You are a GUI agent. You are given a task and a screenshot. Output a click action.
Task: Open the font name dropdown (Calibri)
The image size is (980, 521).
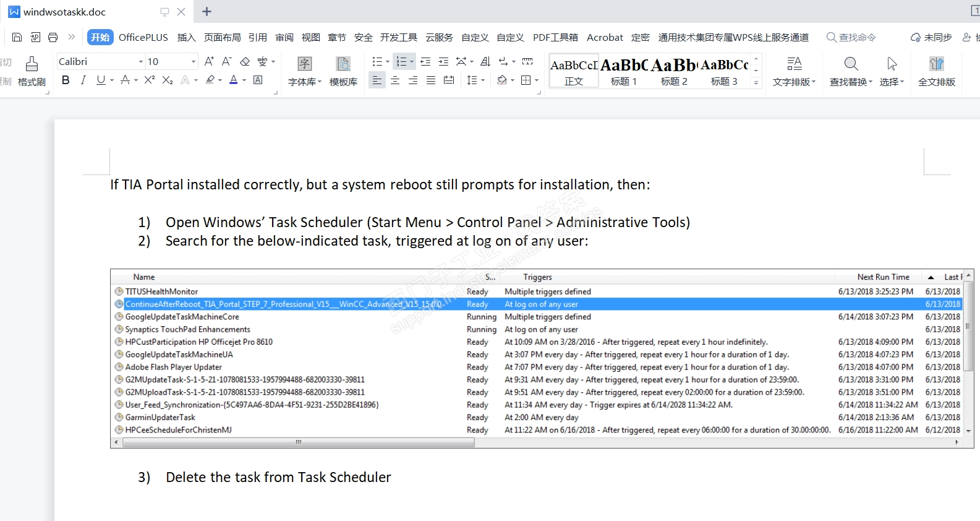[x=141, y=61]
